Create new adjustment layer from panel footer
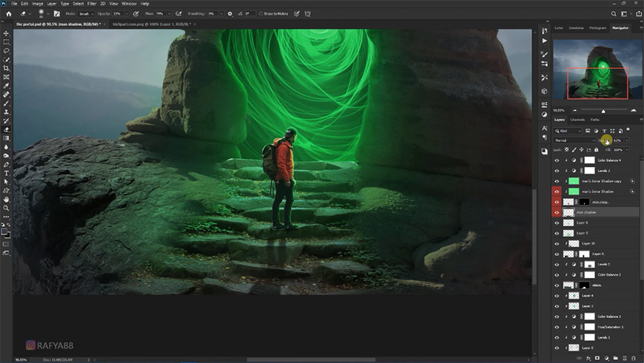The image size is (644, 363). 607,358
